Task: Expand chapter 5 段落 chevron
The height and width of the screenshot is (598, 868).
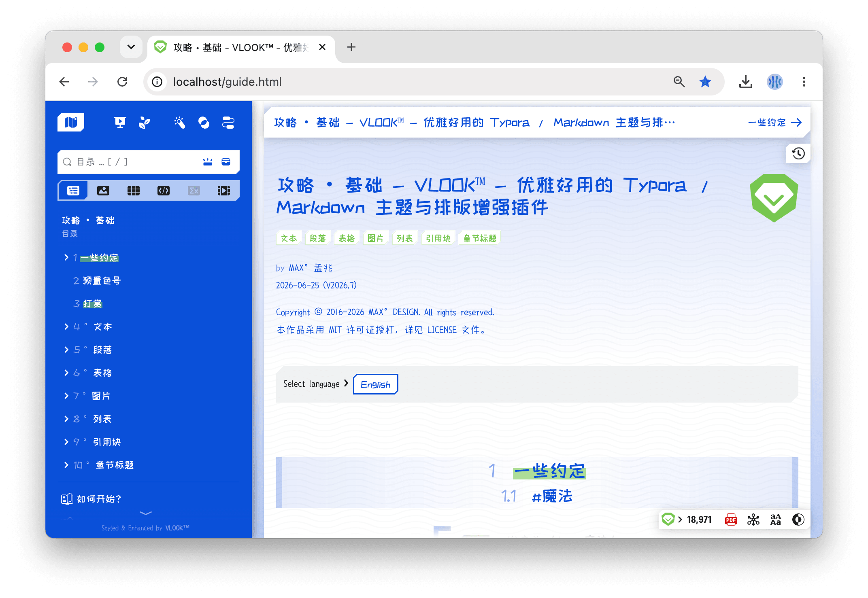Action: pyautogui.click(x=66, y=350)
